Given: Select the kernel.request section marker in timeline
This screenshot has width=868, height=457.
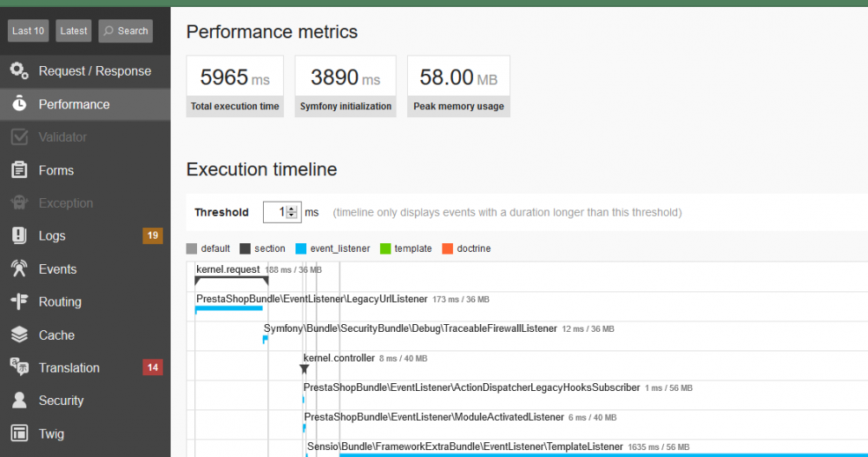Looking at the screenshot, I should [231, 280].
